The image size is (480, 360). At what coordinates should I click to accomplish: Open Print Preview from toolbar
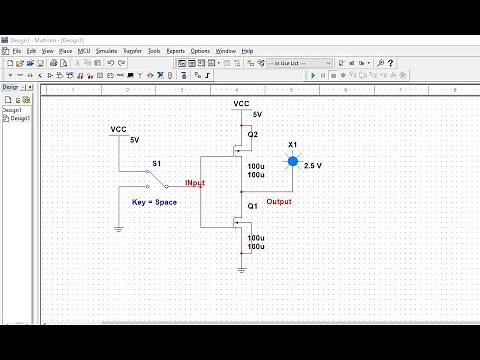click(x=64, y=63)
